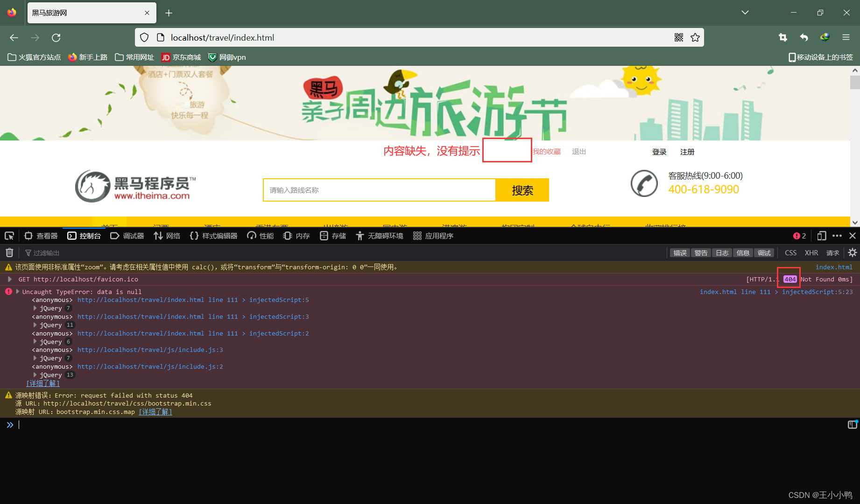Viewport: 860px width, 504px height.
Task: Switch to the 查看器 devtools tab
Action: coord(41,236)
